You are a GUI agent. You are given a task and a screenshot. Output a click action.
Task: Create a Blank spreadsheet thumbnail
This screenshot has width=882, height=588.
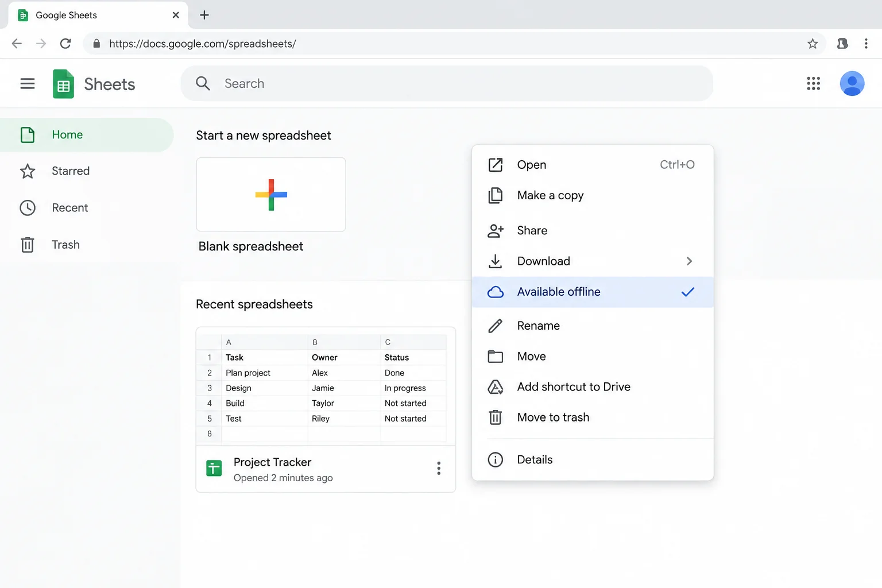tap(271, 195)
